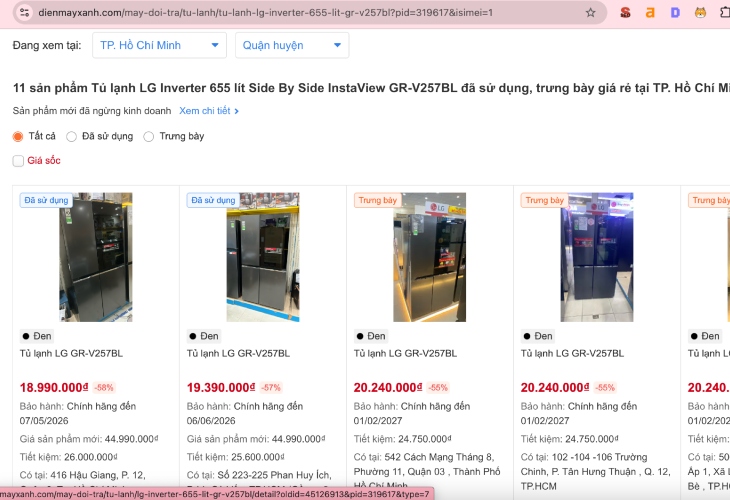Click the 18.990.000đ price
730x500 pixels.
click(54, 387)
